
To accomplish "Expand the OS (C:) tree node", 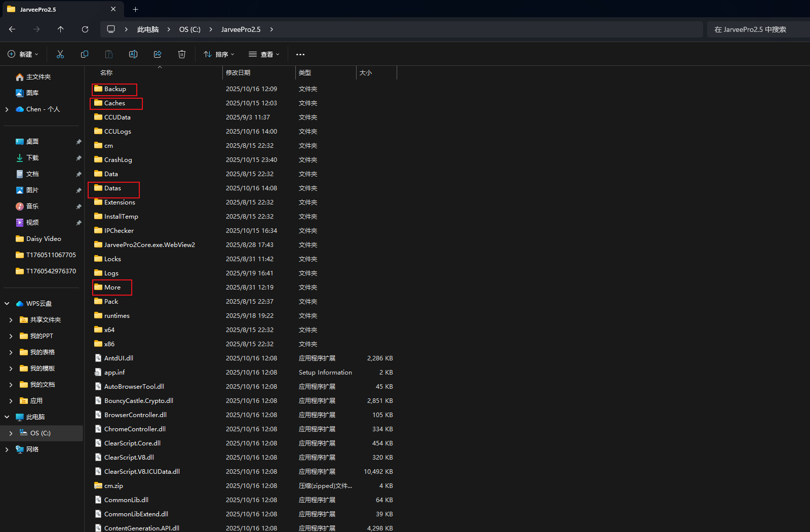I will 11,433.
